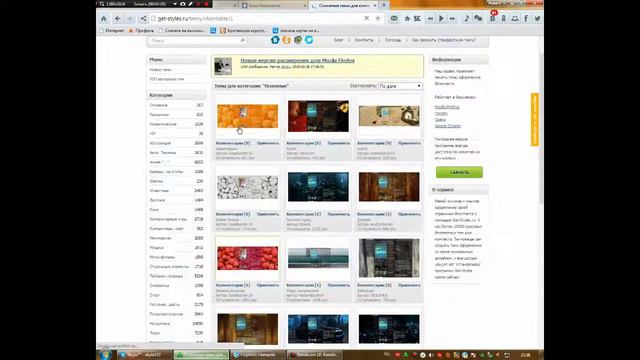Switch to the inactive middle browser tab
Screen dimensions: 640x360
click(273, 5)
